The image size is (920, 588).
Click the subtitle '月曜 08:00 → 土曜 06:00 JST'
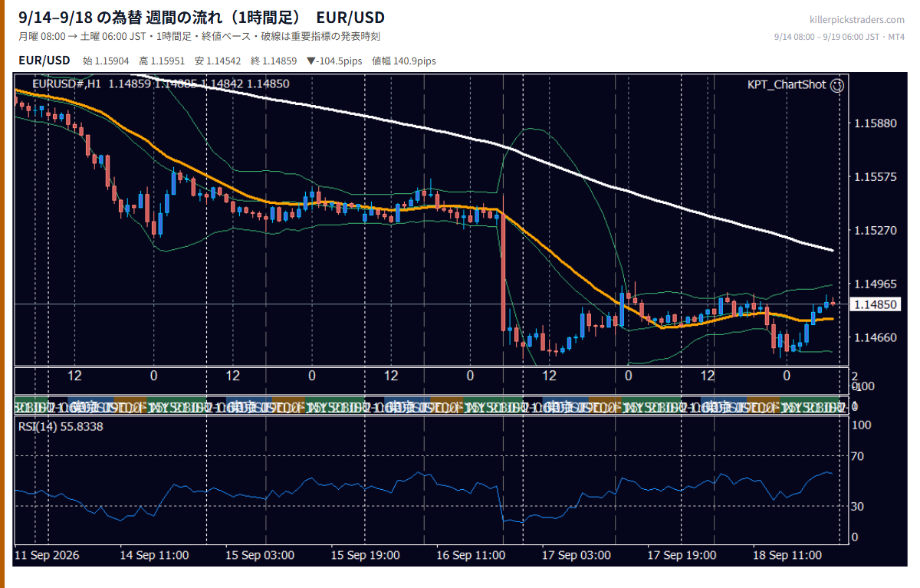(x=83, y=37)
